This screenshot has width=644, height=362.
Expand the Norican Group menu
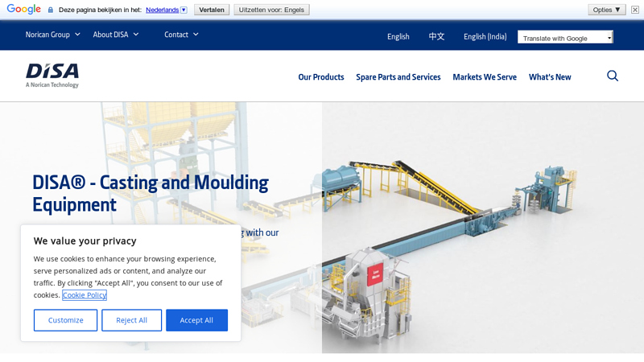(52, 35)
